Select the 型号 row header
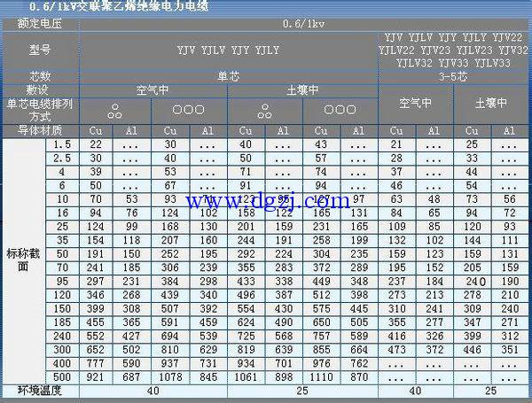This screenshot has width=532, height=403. click(40, 50)
